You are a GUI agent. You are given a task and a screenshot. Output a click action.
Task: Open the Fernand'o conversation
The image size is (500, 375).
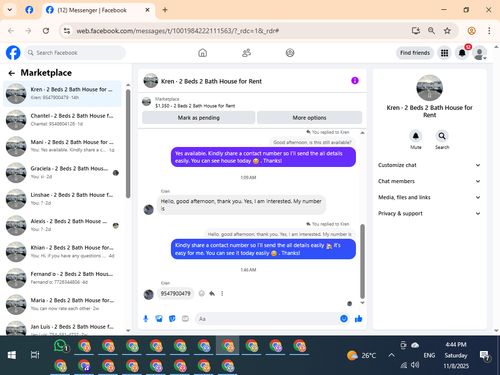tap(62, 278)
